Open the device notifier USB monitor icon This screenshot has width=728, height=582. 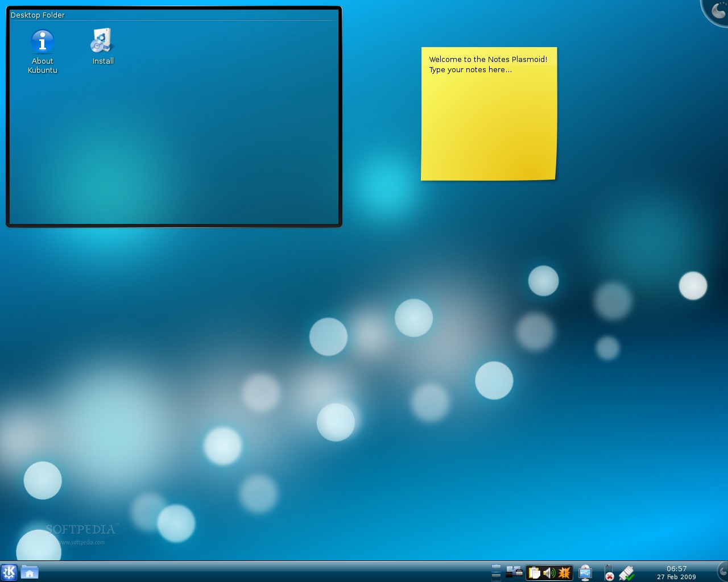pos(585,573)
